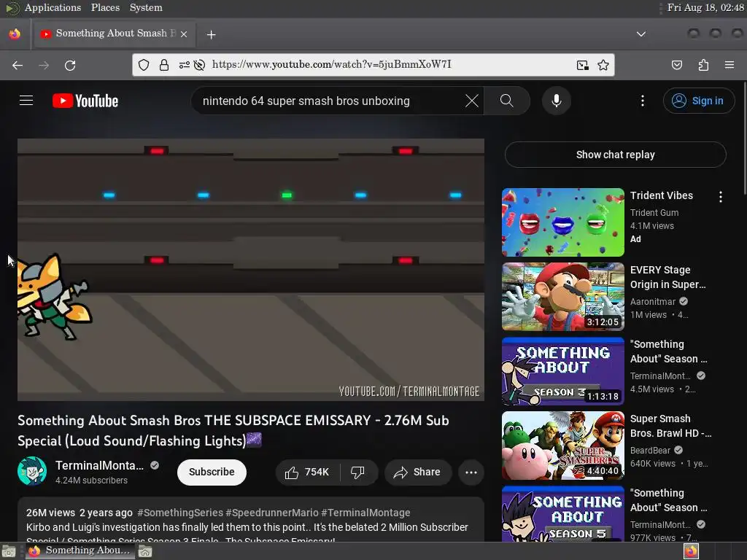Click the clock Fri Aug 18, 02:48

click(x=705, y=7)
